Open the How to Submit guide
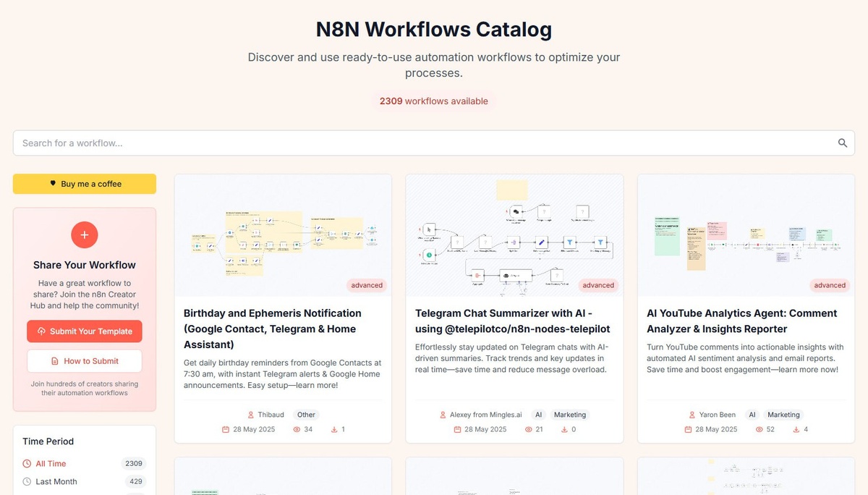This screenshot has height=495, width=868. (85, 361)
